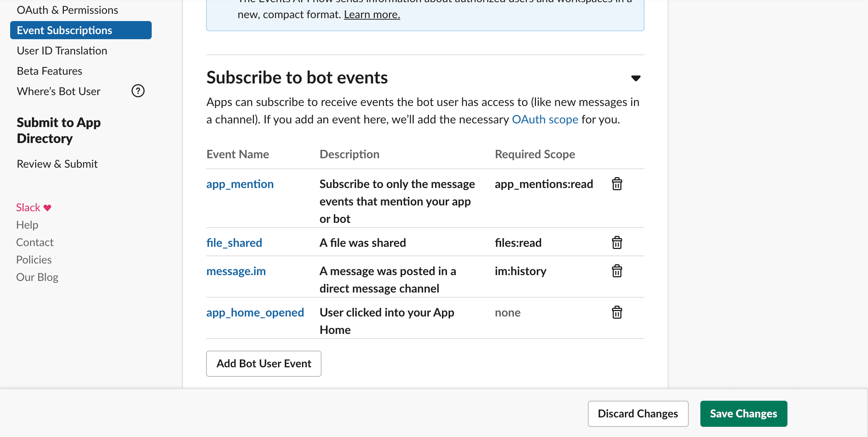Open the Event Subscriptions sidebar item
The height and width of the screenshot is (437, 868).
81,30
